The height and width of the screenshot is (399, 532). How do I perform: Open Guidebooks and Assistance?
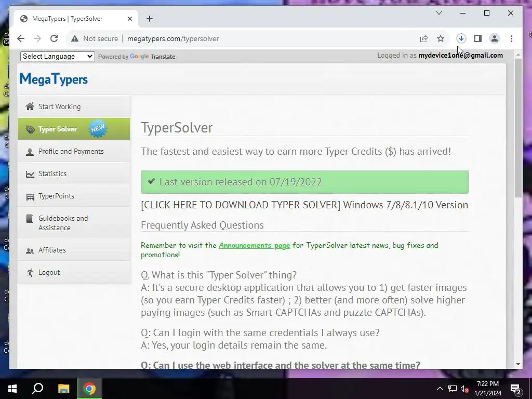74,223
